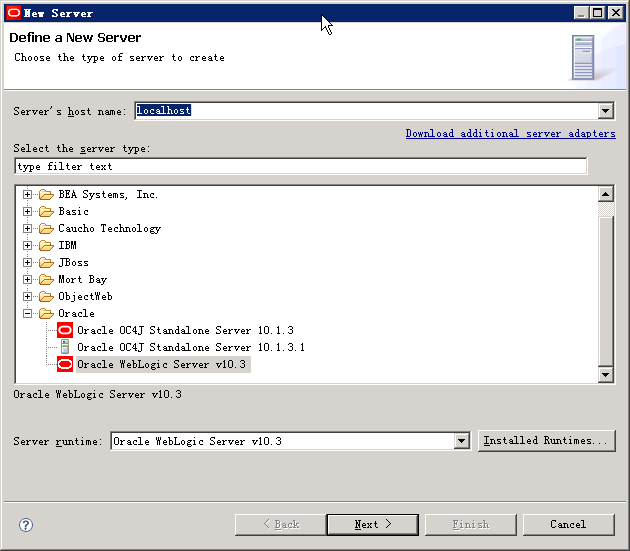The height and width of the screenshot is (551, 630).
Task: Click the server list scroll down arrow
Action: (605, 375)
